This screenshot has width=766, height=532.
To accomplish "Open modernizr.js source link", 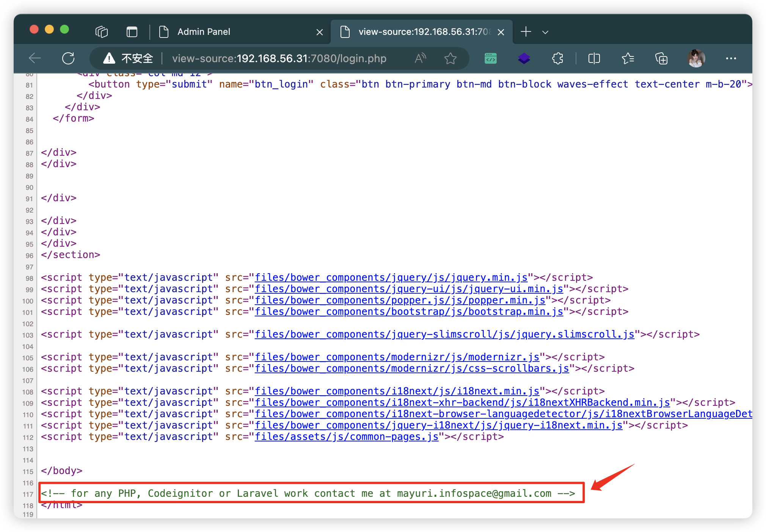I will tap(397, 357).
